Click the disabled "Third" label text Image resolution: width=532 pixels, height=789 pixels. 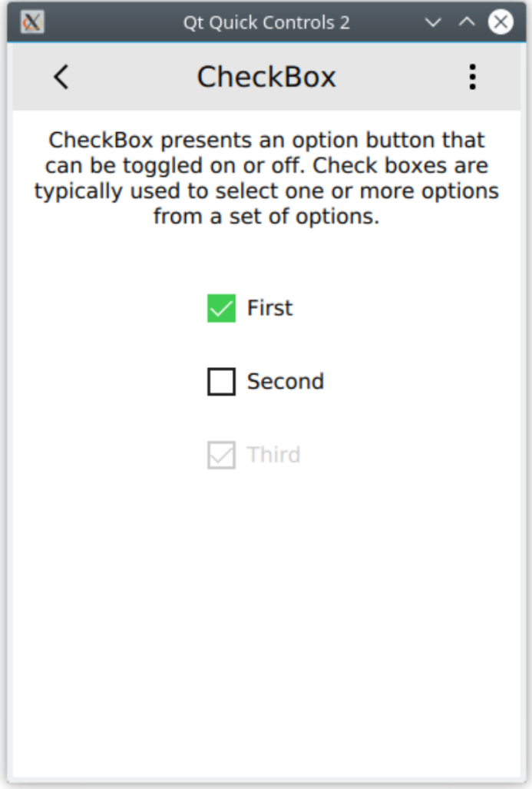[x=273, y=455]
